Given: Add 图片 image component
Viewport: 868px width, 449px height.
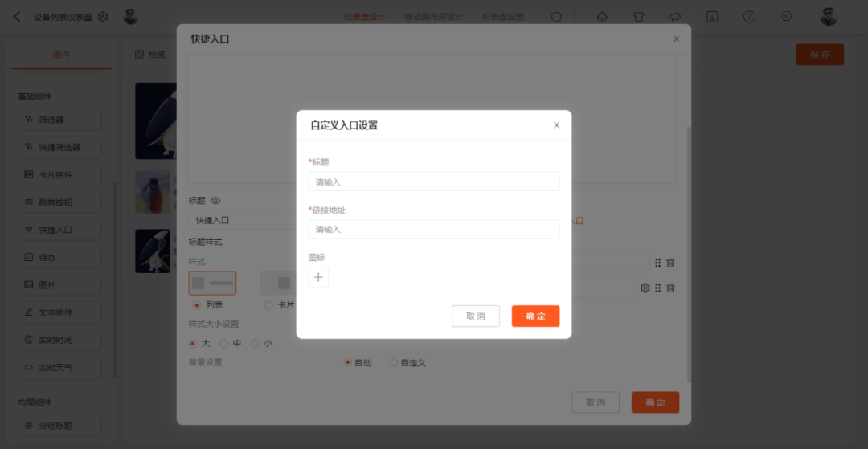Looking at the screenshot, I should click(x=59, y=285).
